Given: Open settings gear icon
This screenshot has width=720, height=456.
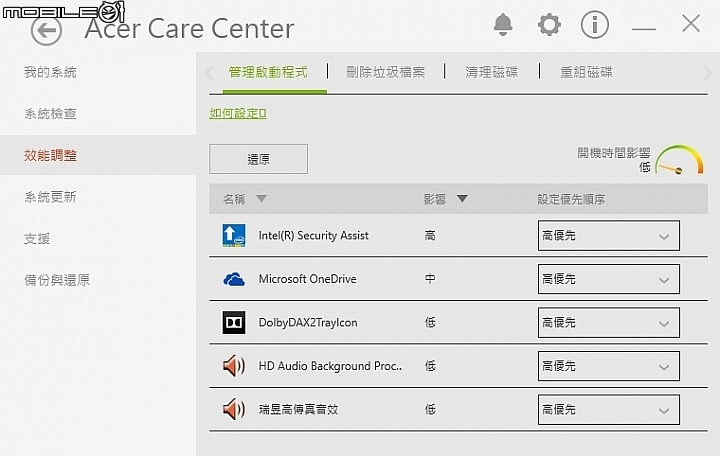Looking at the screenshot, I should (549, 24).
